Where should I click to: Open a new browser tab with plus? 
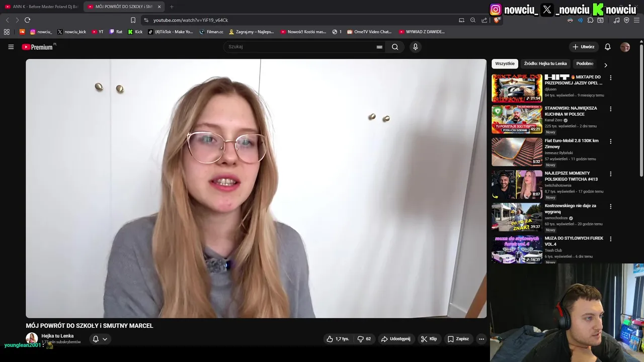point(172,7)
